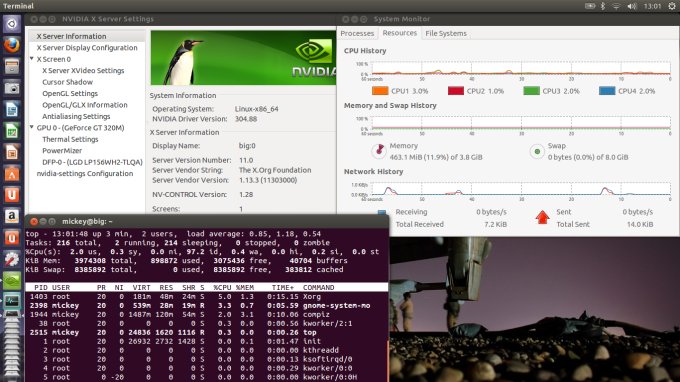Open Thermal Settings page
The height and width of the screenshot is (382, 680).
point(70,139)
